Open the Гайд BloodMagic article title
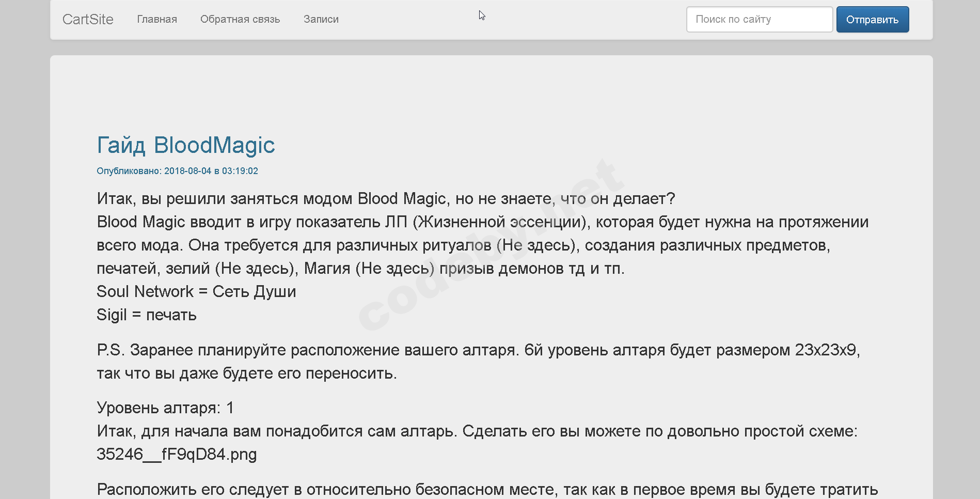The height and width of the screenshot is (499, 980). pos(186,145)
